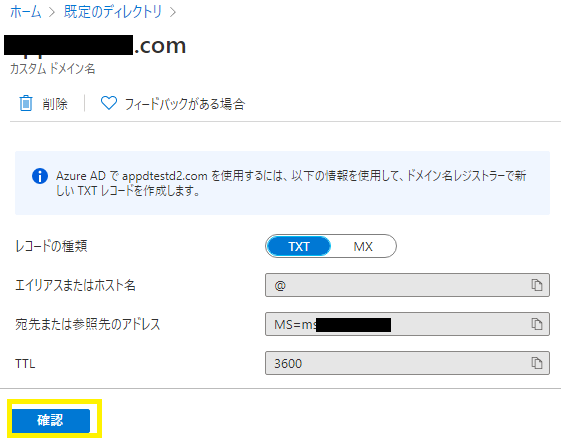Click the alias field containing @
Image resolution: width=561 pixels, height=442 pixels.
click(x=407, y=285)
